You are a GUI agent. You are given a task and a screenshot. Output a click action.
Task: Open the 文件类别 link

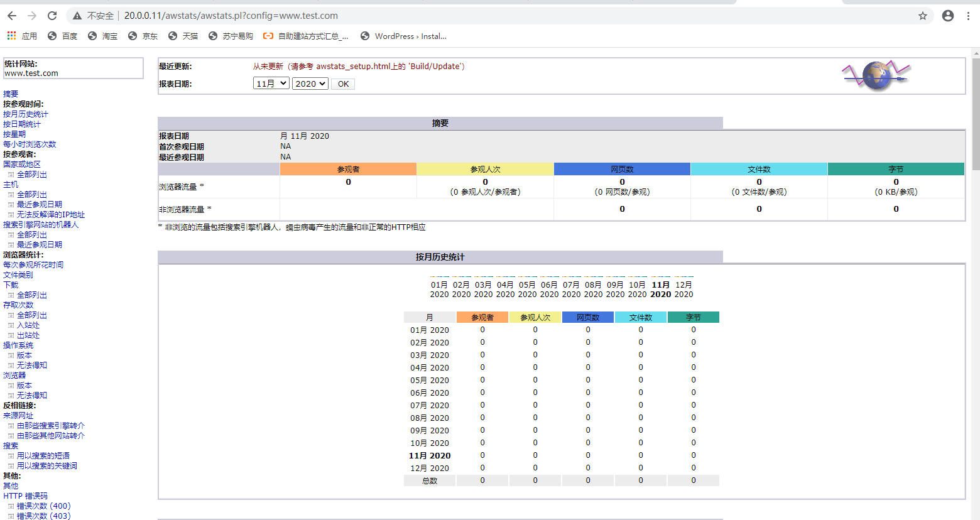pos(18,275)
